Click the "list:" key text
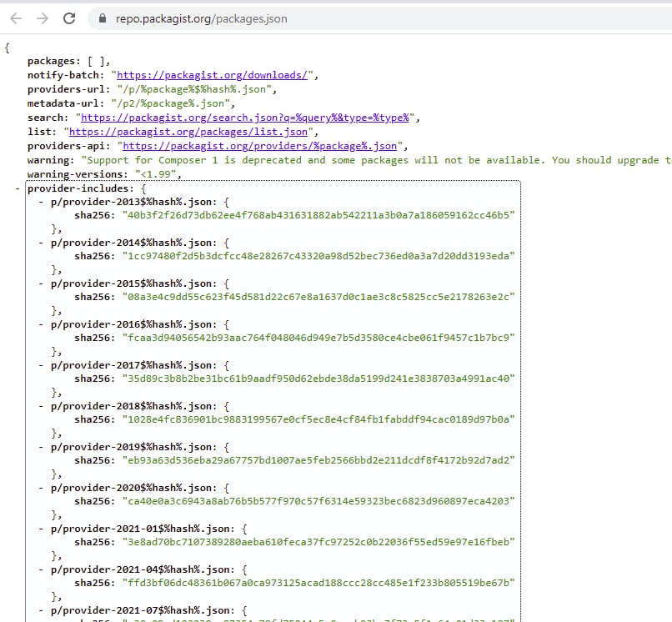The image size is (672, 622). [42, 132]
